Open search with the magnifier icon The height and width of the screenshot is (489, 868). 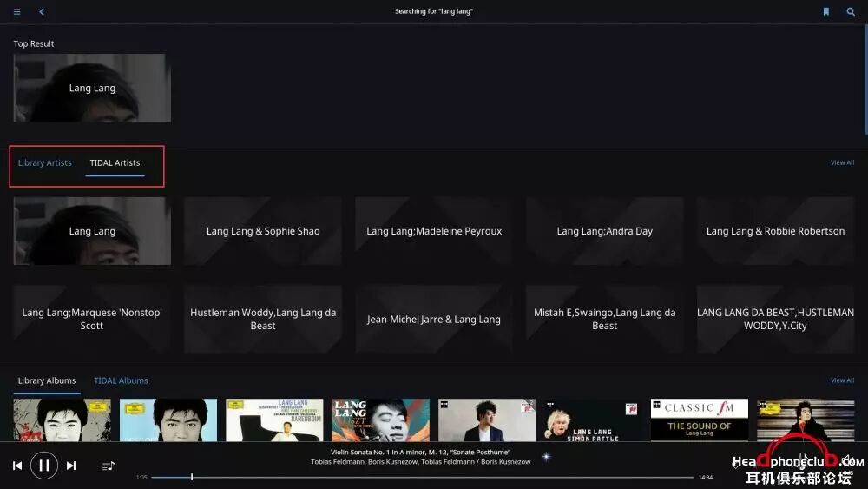(851, 11)
